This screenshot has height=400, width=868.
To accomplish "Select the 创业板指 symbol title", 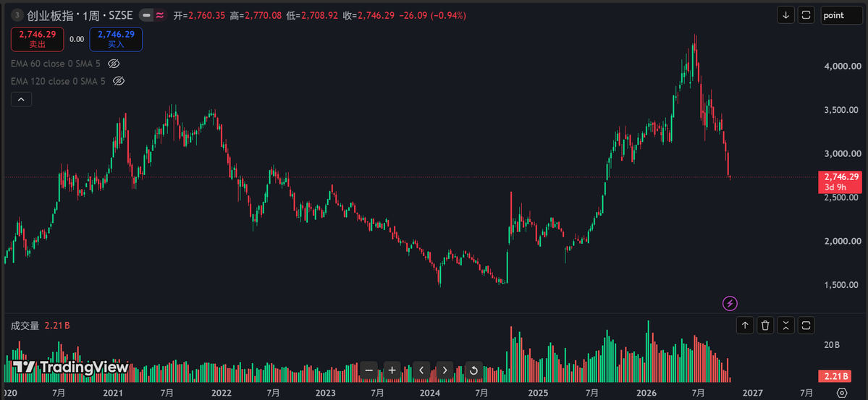I will tap(49, 15).
